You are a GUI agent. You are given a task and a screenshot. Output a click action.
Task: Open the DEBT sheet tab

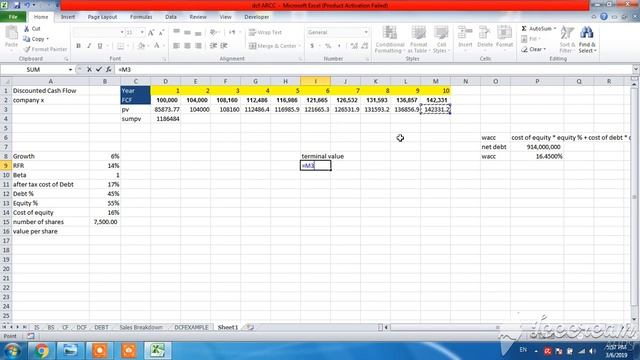tap(102, 327)
